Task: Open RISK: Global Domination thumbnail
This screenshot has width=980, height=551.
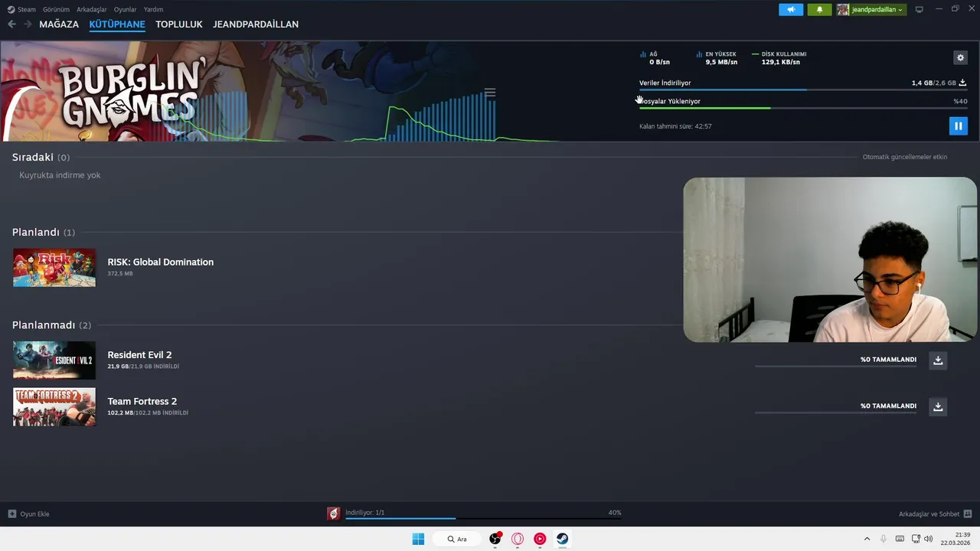Action: tap(54, 268)
